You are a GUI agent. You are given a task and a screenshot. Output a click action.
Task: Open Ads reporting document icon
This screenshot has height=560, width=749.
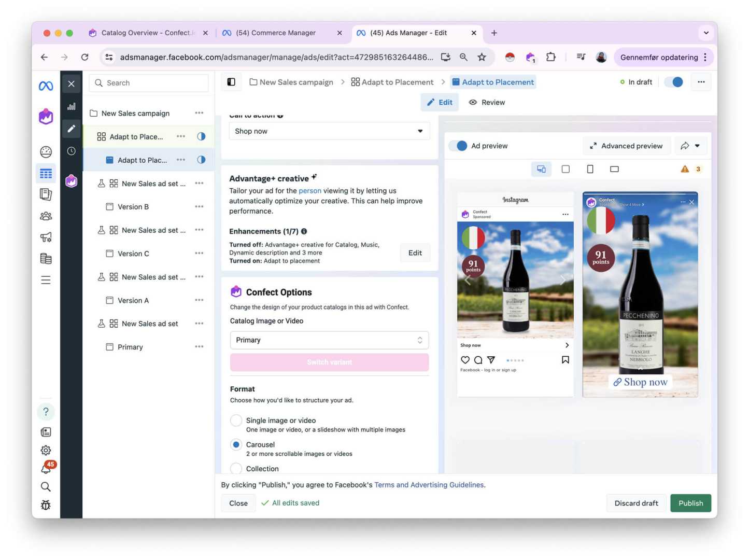tap(46, 194)
